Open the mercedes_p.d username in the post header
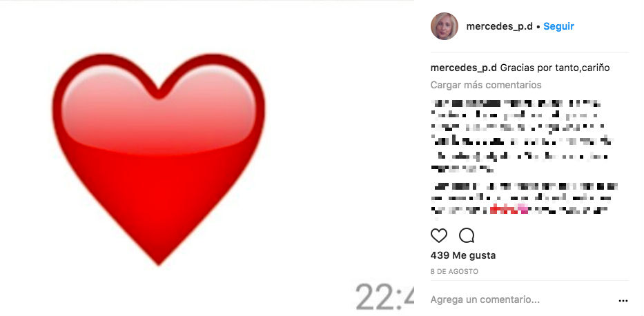 pyautogui.click(x=499, y=27)
